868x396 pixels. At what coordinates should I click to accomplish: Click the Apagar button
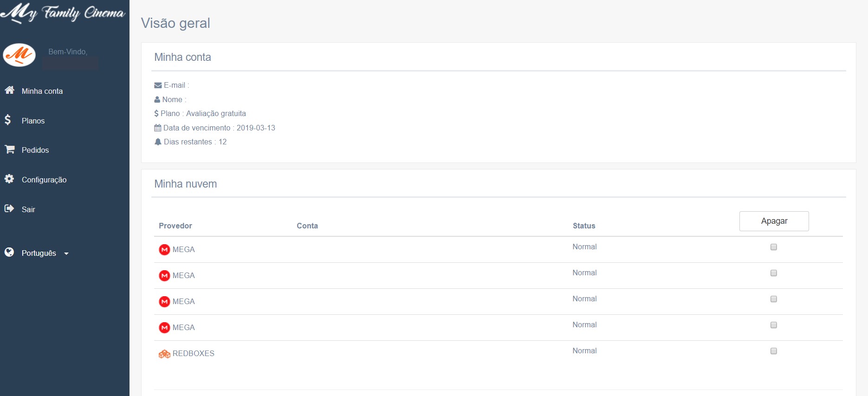(774, 221)
